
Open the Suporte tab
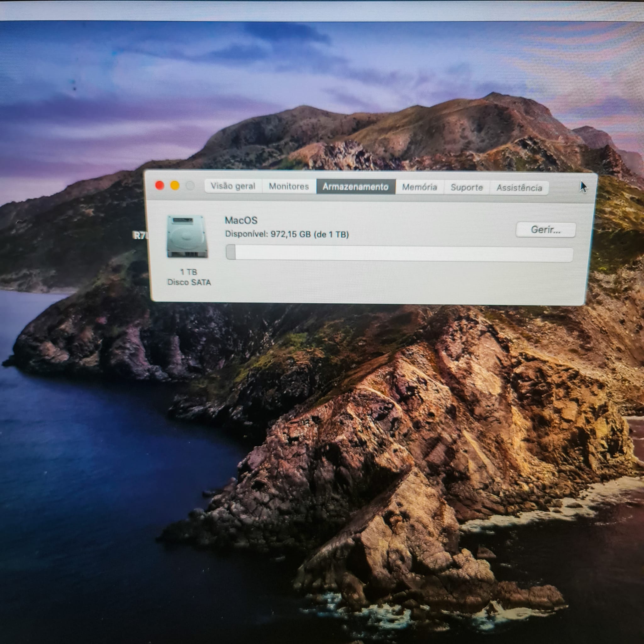[x=466, y=187]
